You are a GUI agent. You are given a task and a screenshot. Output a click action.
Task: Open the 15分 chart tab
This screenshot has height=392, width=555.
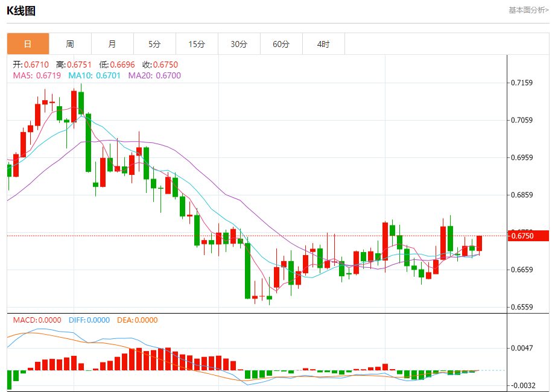[197, 44]
